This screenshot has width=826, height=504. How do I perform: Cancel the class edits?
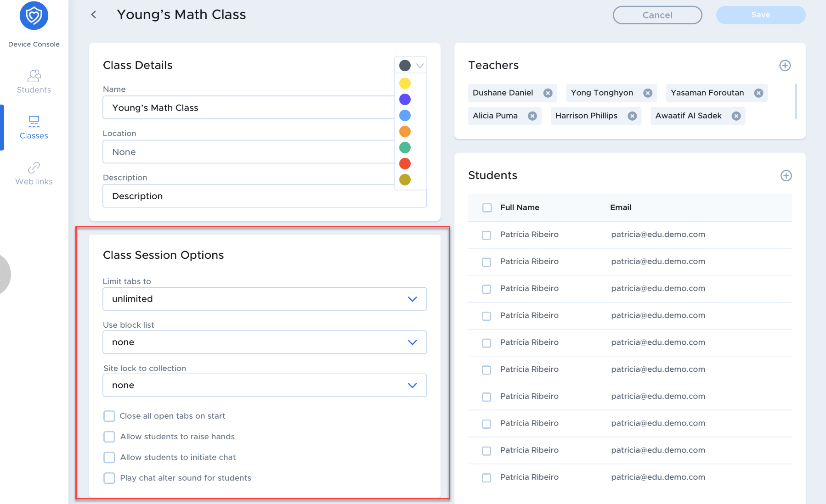pyautogui.click(x=657, y=15)
